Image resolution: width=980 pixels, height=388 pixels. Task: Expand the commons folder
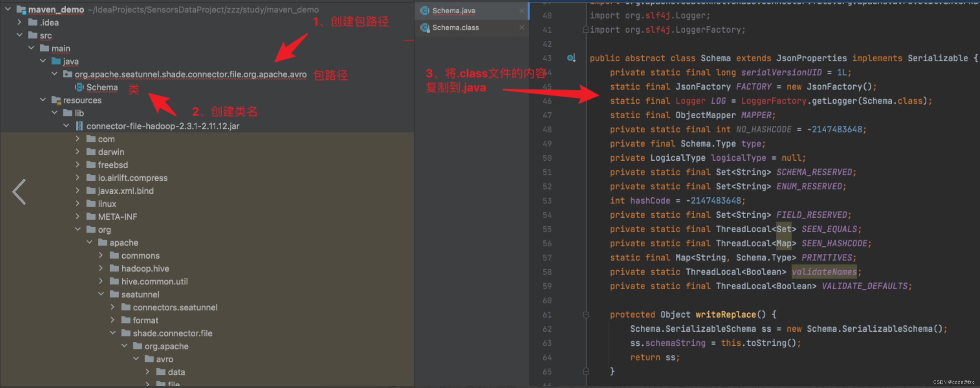(x=101, y=255)
